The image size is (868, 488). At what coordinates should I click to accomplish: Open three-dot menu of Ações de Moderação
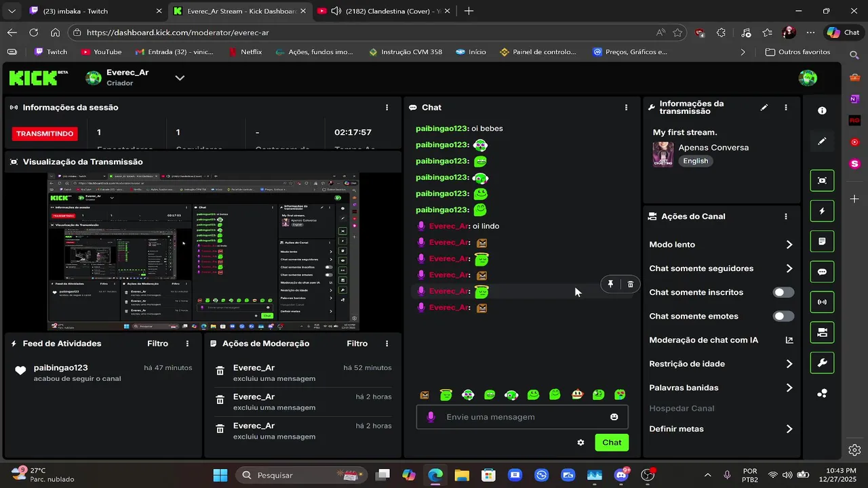tap(387, 344)
